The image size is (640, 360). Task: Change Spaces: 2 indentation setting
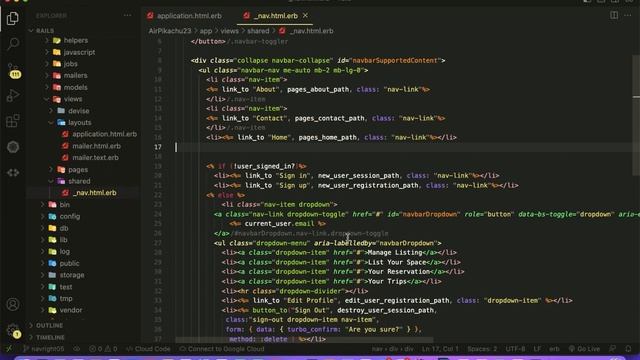pos(482,349)
